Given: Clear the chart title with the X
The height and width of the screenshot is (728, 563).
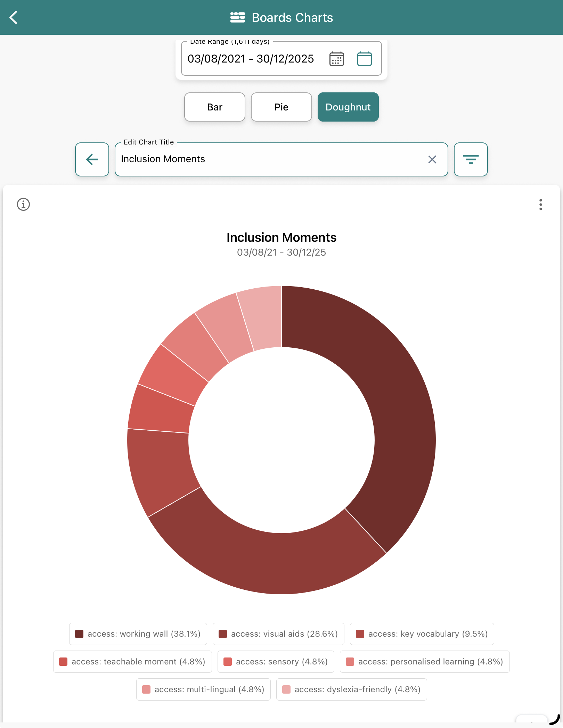Looking at the screenshot, I should click(x=432, y=159).
